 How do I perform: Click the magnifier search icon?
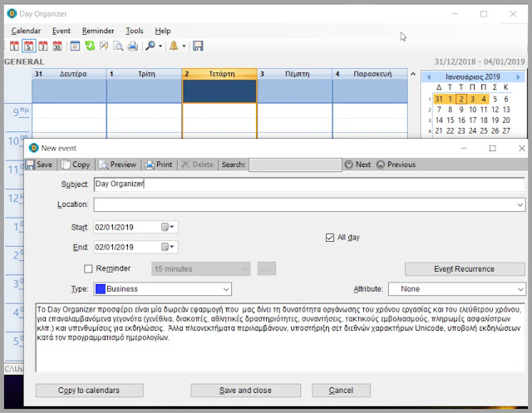pyautogui.click(x=150, y=46)
